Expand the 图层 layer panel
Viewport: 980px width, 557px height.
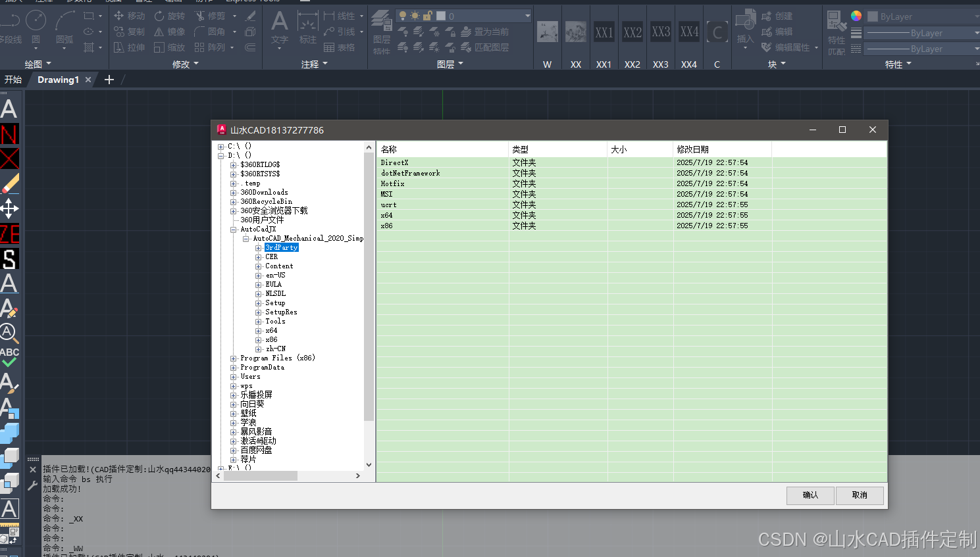tap(450, 64)
